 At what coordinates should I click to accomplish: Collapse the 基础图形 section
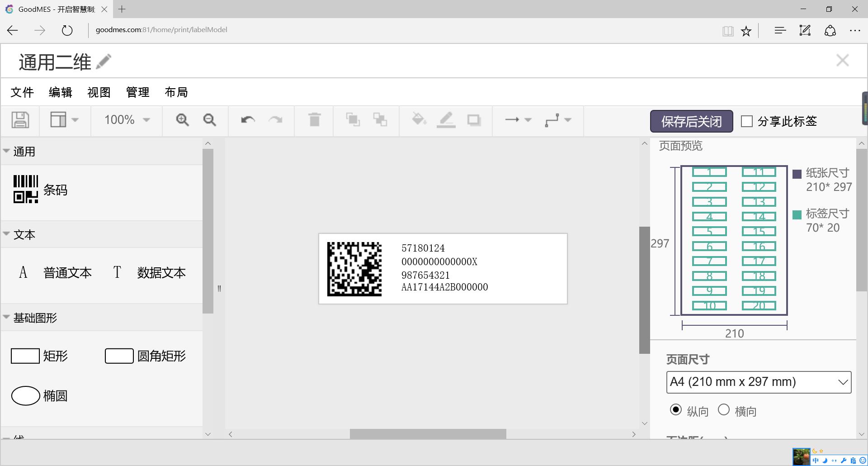coord(7,318)
